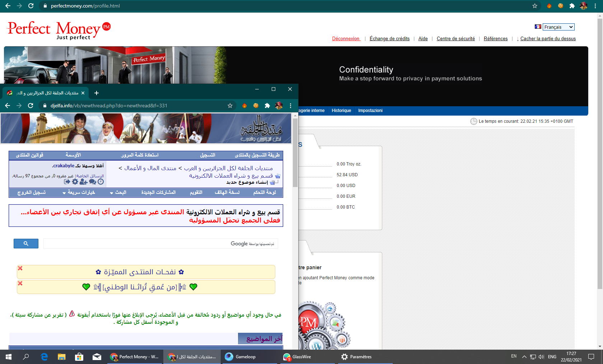
Task: Click the clock icon in the user panel
Action: click(101, 182)
